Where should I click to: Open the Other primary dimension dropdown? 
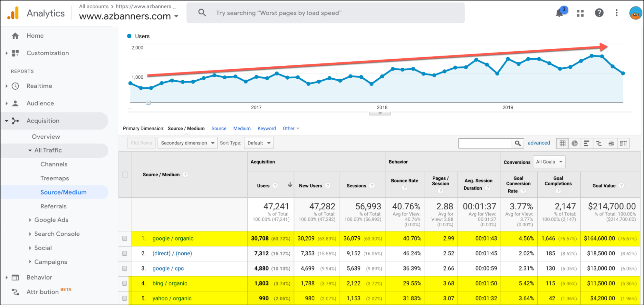[x=291, y=129]
